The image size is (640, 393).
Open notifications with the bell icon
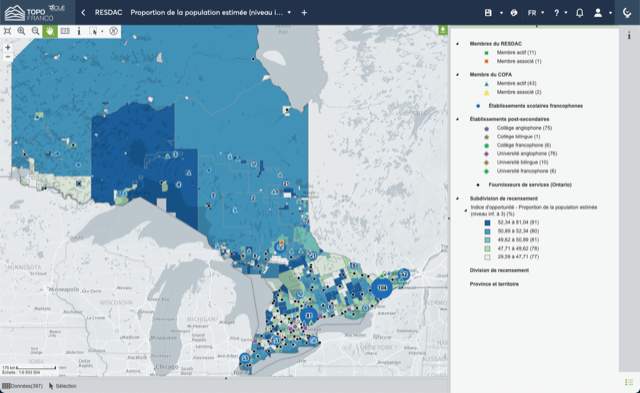tap(579, 13)
